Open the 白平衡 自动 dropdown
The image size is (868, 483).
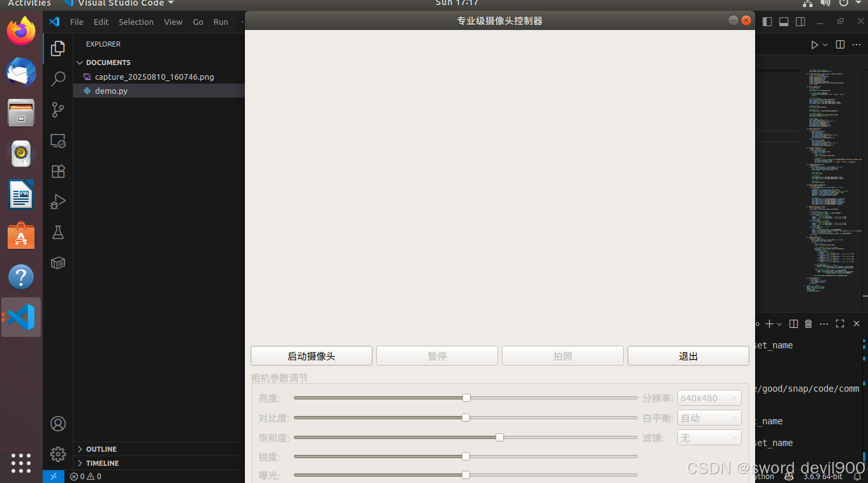(709, 418)
